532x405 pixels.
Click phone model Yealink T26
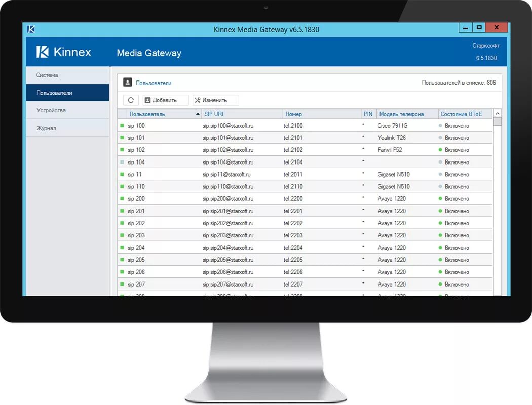[392, 138]
